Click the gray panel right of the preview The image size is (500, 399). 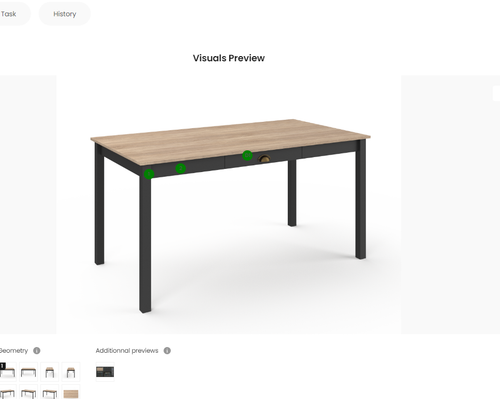[x=450, y=204]
